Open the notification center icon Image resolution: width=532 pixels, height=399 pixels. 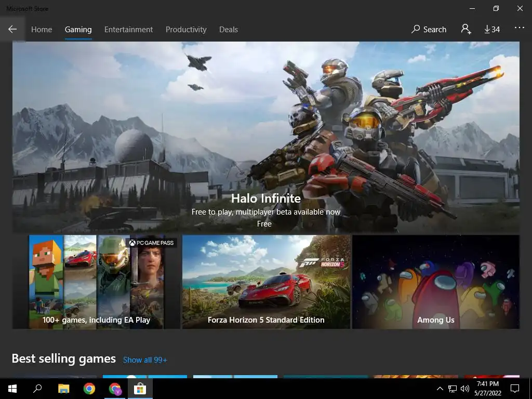(515, 389)
